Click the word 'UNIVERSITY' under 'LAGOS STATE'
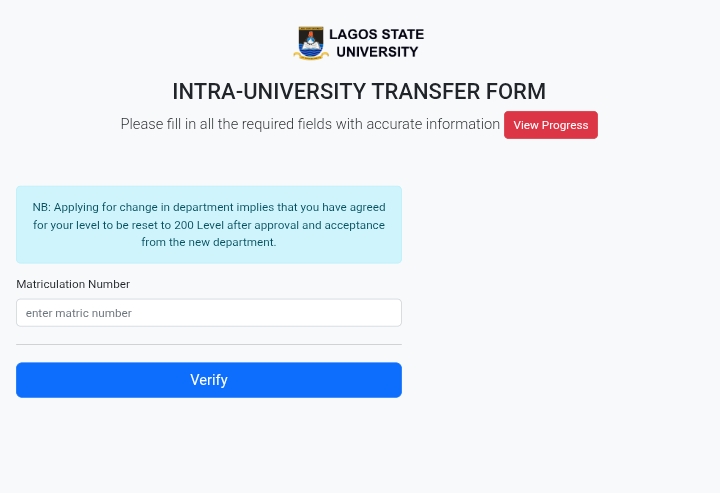 [377, 52]
